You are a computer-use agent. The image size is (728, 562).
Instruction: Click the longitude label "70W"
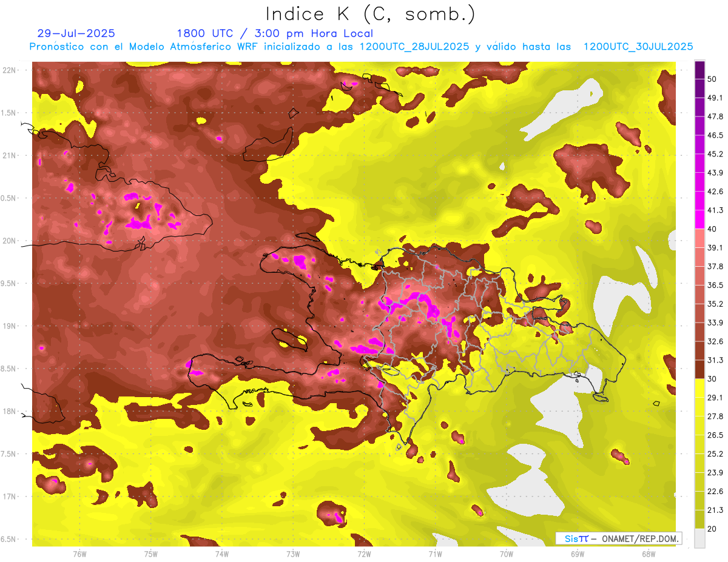click(x=507, y=554)
